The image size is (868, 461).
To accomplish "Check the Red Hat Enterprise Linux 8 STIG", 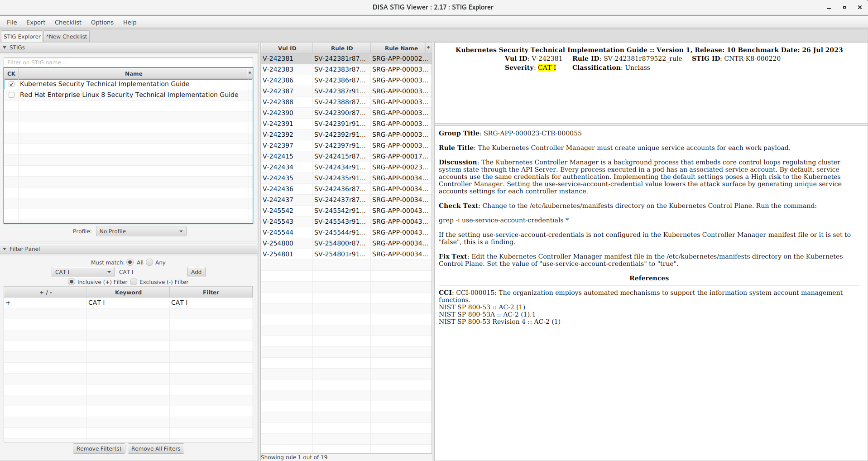I will tap(11, 95).
